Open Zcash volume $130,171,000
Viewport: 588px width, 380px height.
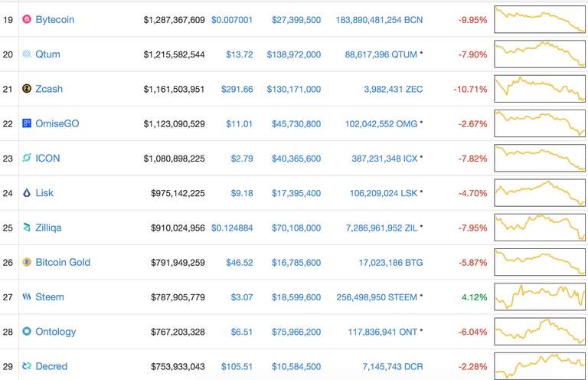(294, 90)
